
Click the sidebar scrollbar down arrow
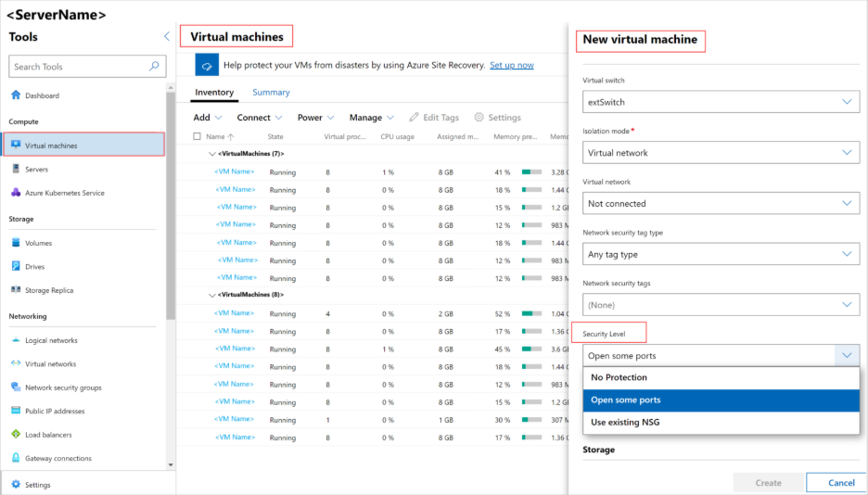click(171, 465)
